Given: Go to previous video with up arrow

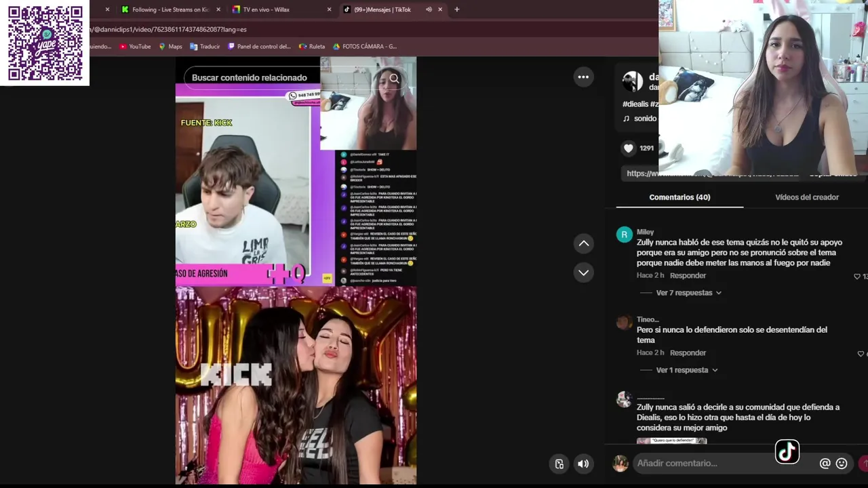Looking at the screenshot, I should (583, 243).
